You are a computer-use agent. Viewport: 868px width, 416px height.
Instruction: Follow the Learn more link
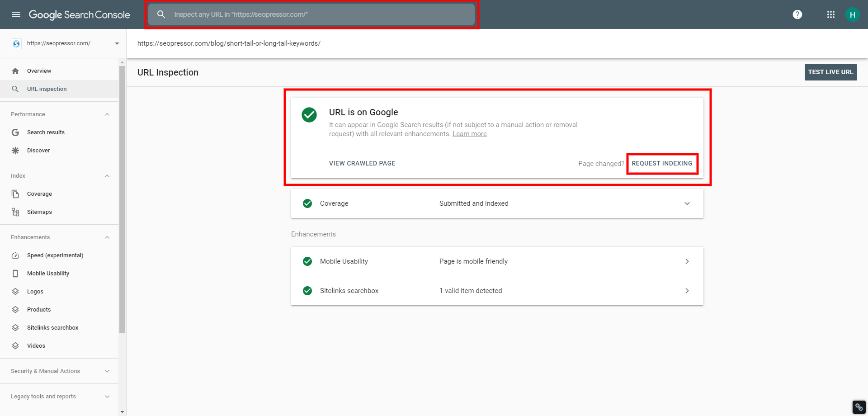470,134
